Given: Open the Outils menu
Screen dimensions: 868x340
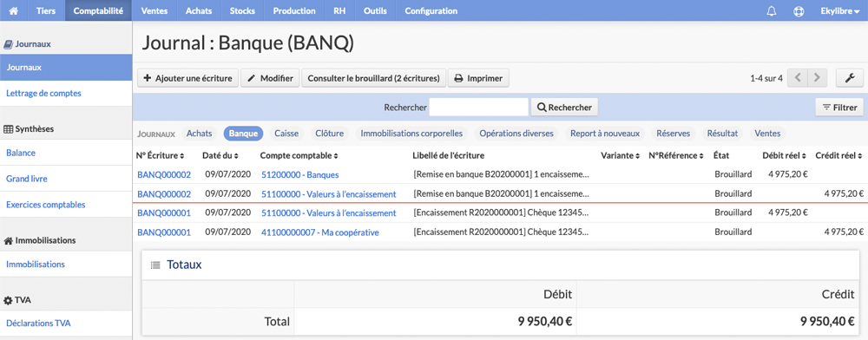Looking at the screenshot, I should 375,10.
